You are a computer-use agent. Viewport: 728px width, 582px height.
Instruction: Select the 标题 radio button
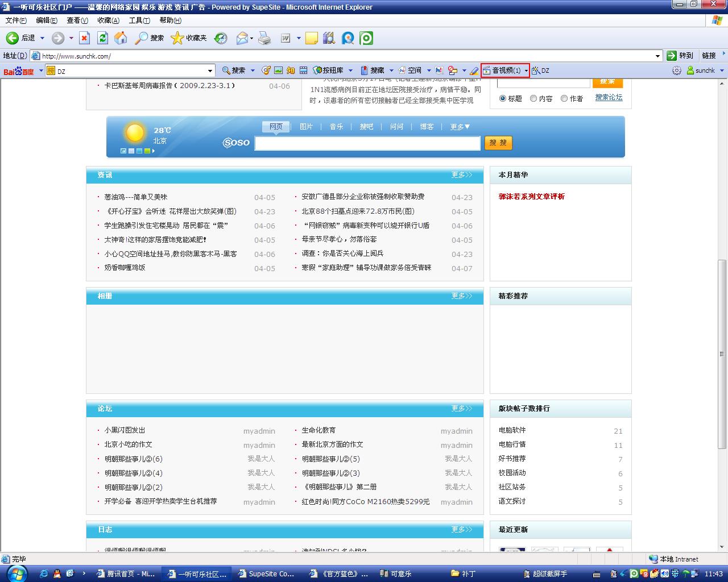[x=503, y=98]
